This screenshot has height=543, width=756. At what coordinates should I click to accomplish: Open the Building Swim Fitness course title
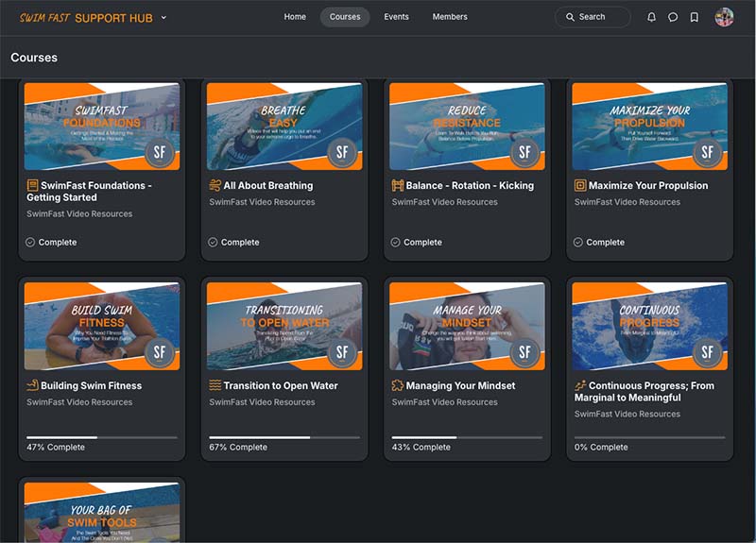pyautogui.click(x=91, y=385)
